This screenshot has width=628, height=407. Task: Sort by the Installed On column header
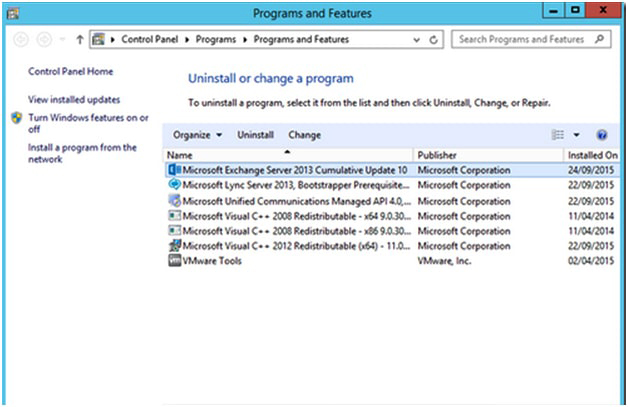click(x=592, y=155)
